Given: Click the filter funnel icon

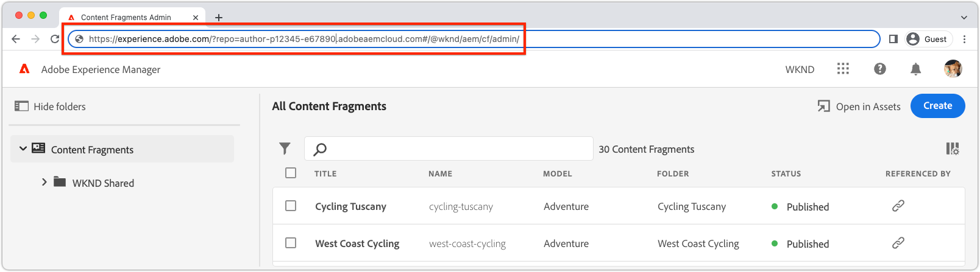Looking at the screenshot, I should (285, 148).
